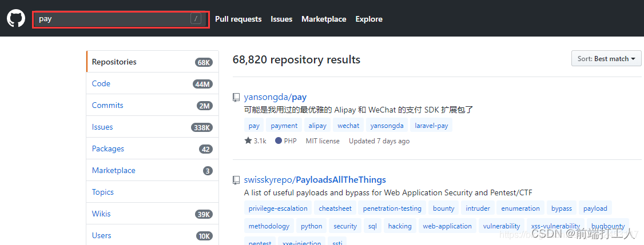The image size is (644, 245).
Task: Click the 'vulnerability' topic tag
Action: click(x=502, y=226)
